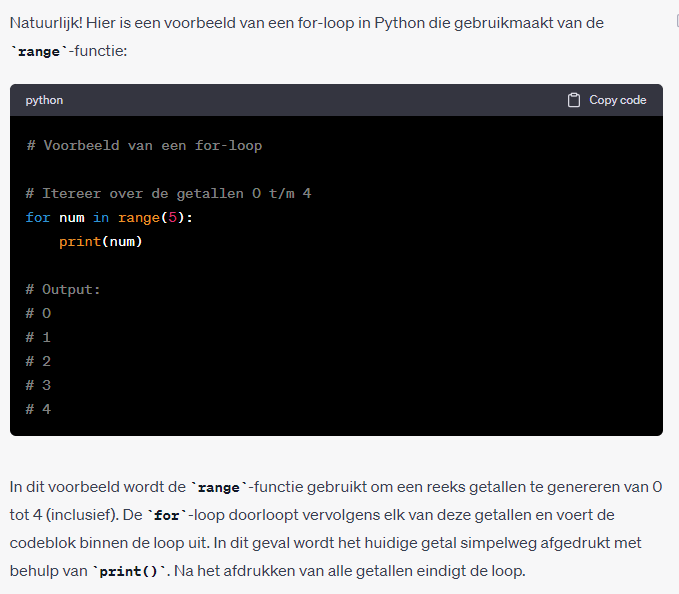Click the blue 'in' keyword in code

tap(101, 217)
